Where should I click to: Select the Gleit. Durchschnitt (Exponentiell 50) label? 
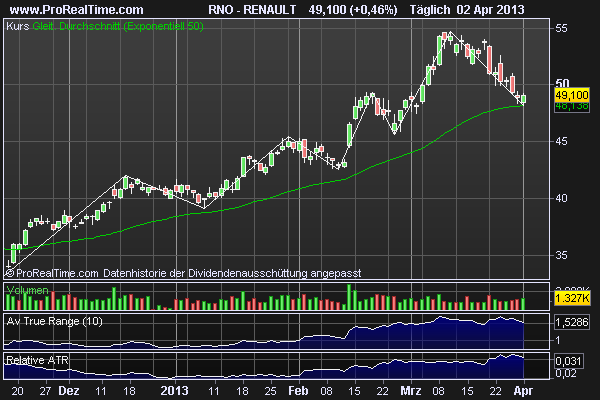118,26
